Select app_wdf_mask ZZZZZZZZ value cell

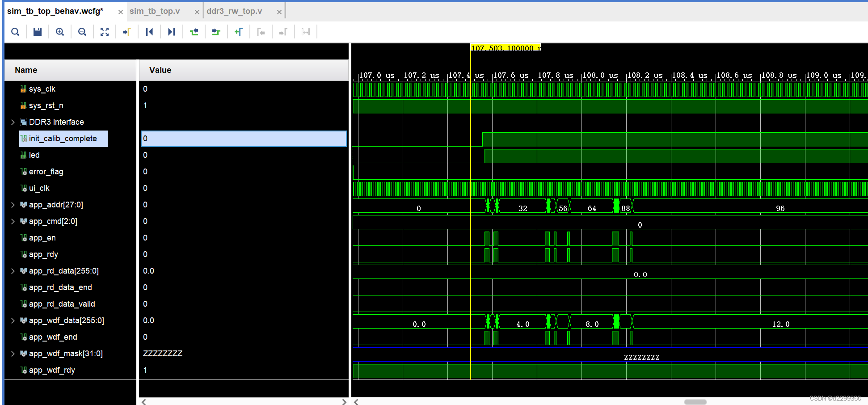[163, 354]
